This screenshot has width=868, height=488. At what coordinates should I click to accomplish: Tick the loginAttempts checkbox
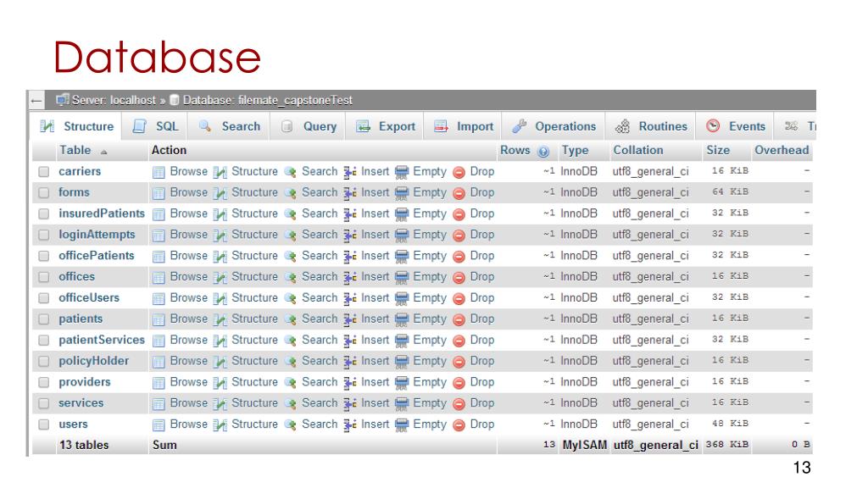(x=44, y=236)
